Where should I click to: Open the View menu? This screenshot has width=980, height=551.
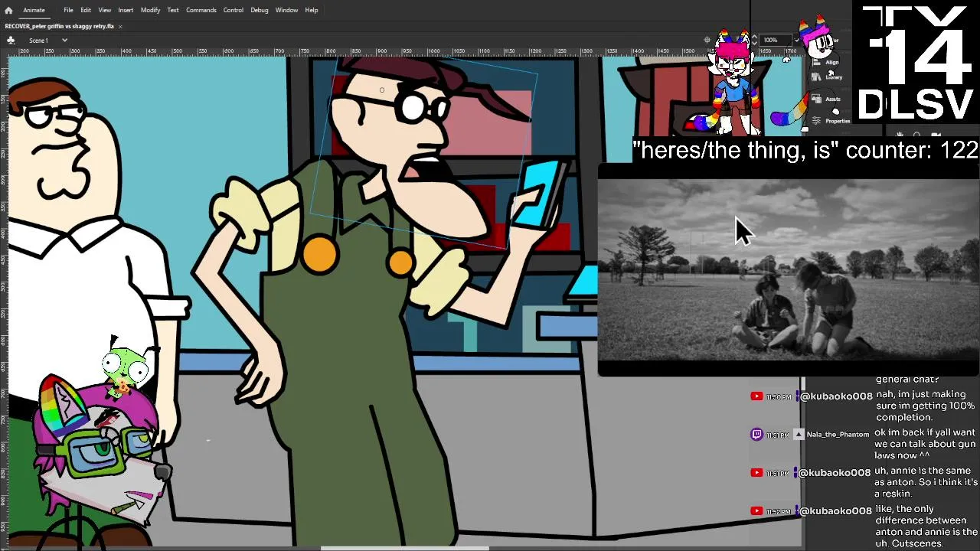(x=104, y=10)
